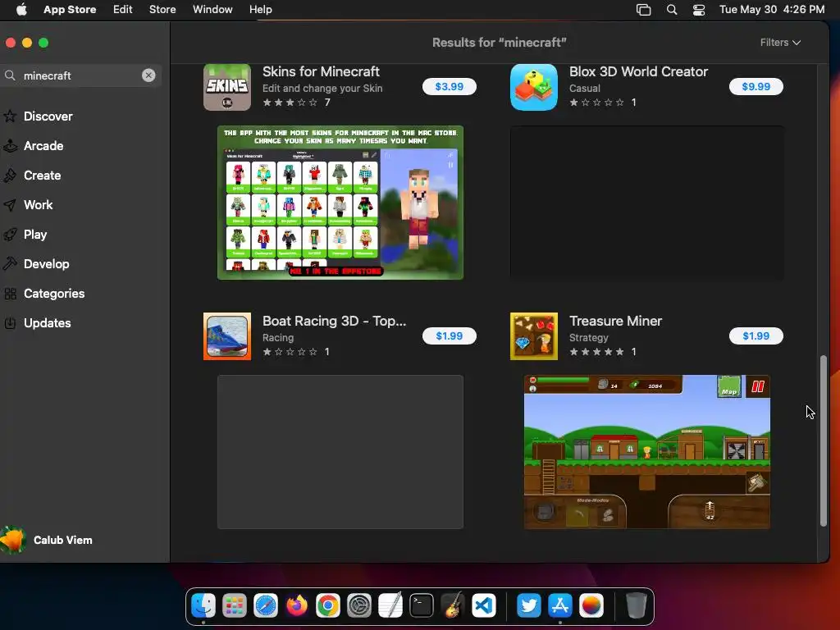This screenshot has height=630, width=840.
Task: Buy Treasure Miner for $1.99
Action: click(x=756, y=336)
